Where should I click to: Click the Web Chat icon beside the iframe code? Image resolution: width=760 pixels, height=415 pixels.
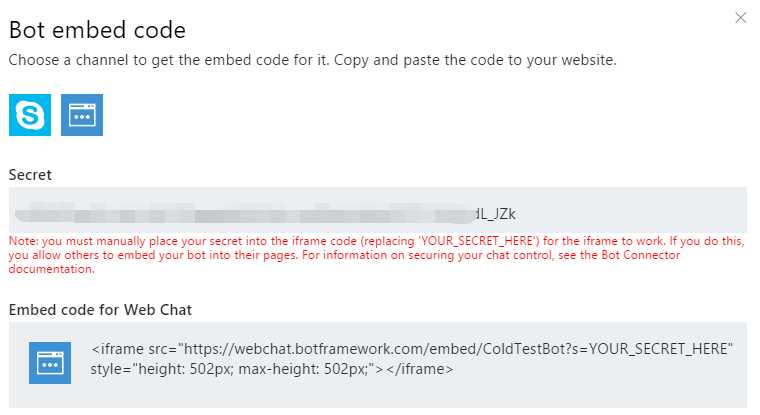coord(49,363)
